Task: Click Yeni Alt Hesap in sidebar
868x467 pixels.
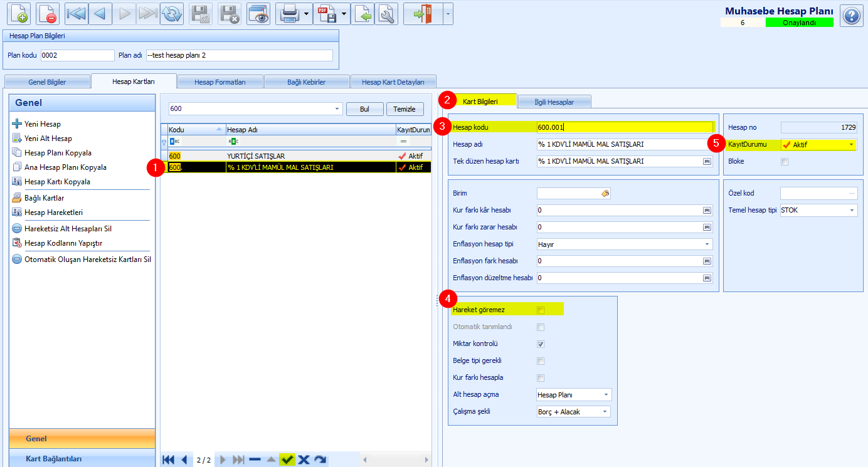Action: 48,139
